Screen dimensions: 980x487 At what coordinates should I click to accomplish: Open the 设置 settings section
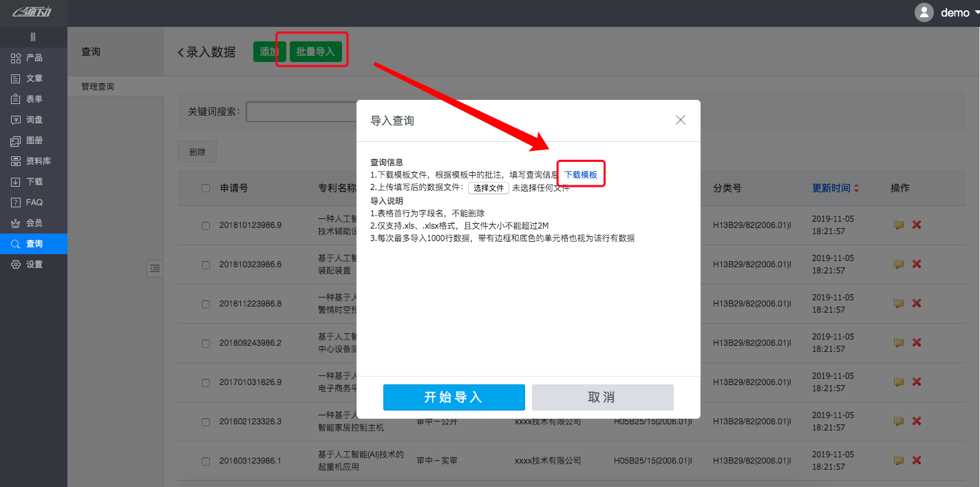32,263
